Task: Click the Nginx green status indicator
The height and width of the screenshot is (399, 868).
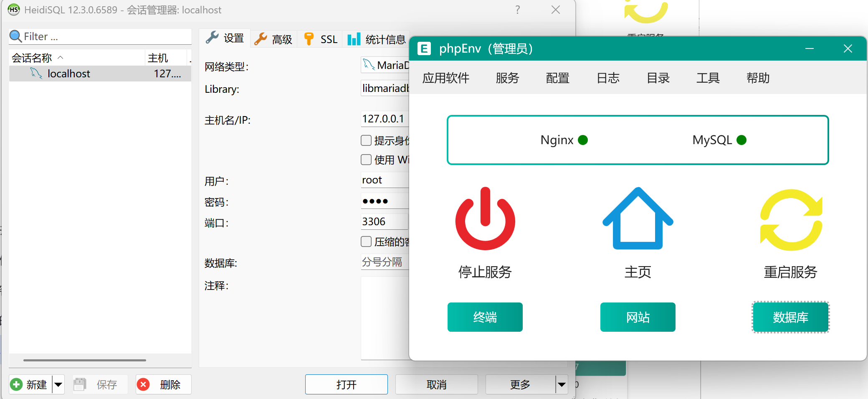Action: 583,140
